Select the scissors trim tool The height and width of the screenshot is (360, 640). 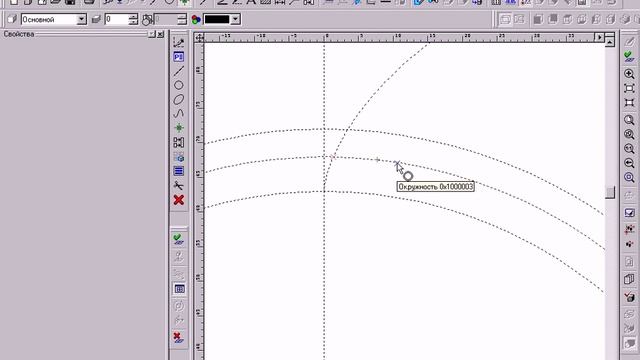click(178, 186)
